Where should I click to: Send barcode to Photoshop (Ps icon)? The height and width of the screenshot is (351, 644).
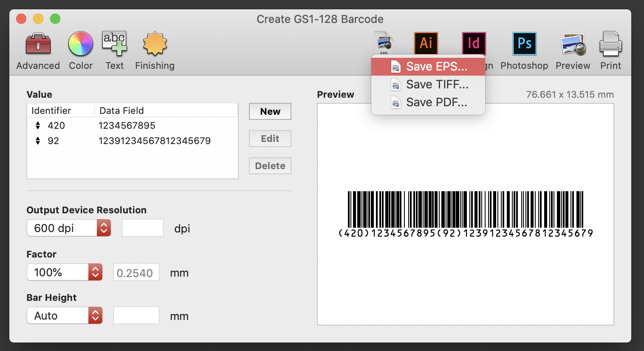[525, 43]
